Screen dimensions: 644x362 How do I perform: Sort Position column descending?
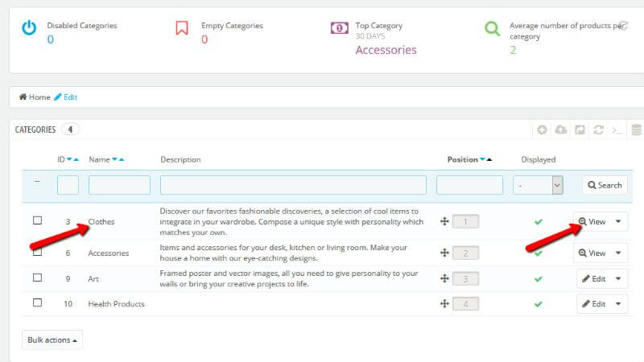pos(482,159)
